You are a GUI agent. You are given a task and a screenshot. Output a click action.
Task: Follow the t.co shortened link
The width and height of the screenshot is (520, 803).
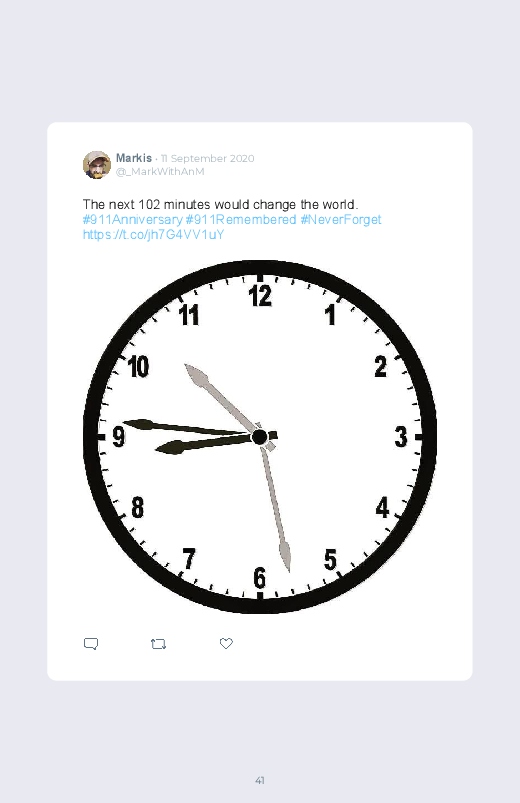(x=153, y=235)
